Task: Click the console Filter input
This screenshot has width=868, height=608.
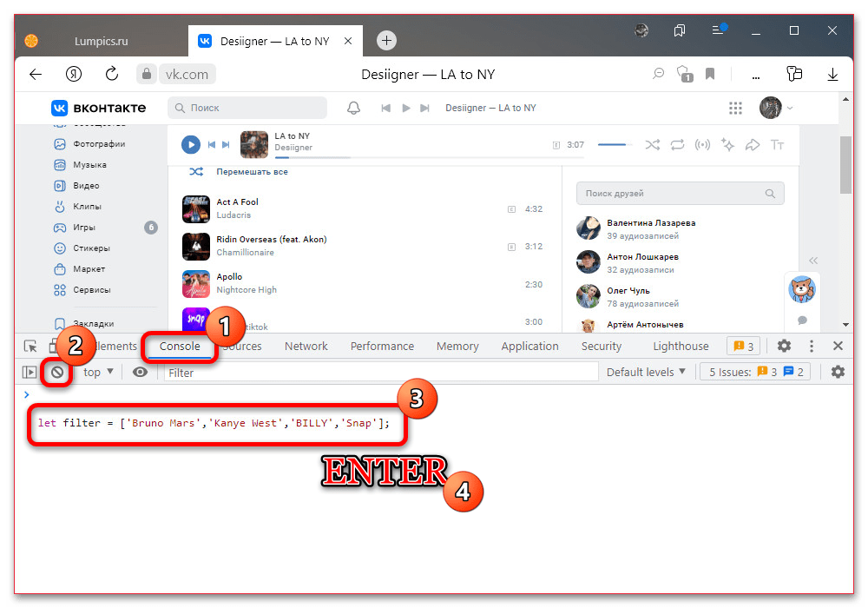Action: point(381,373)
